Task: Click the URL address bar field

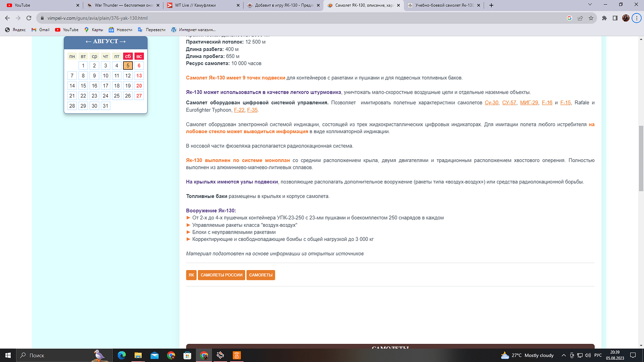Action: coord(301,18)
